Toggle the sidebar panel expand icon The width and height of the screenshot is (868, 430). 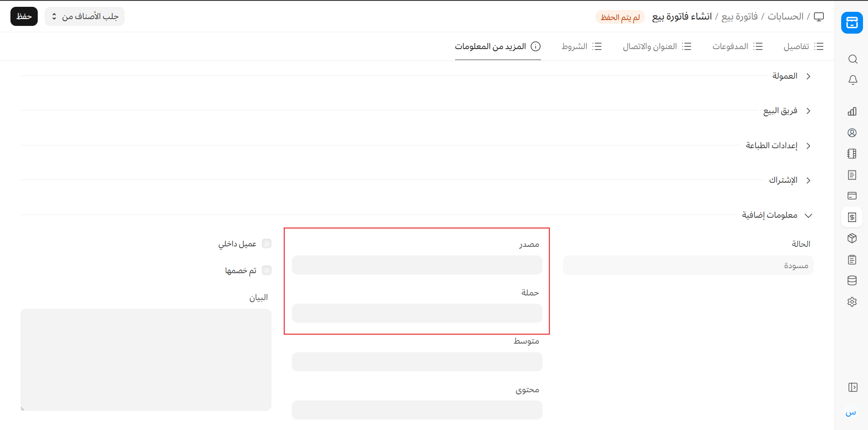pos(853,387)
